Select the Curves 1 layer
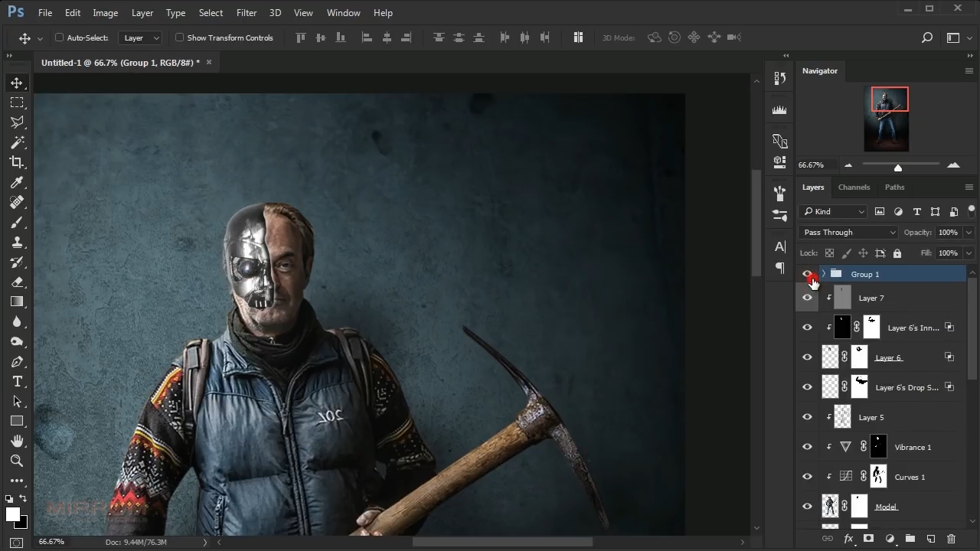 (x=910, y=477)
